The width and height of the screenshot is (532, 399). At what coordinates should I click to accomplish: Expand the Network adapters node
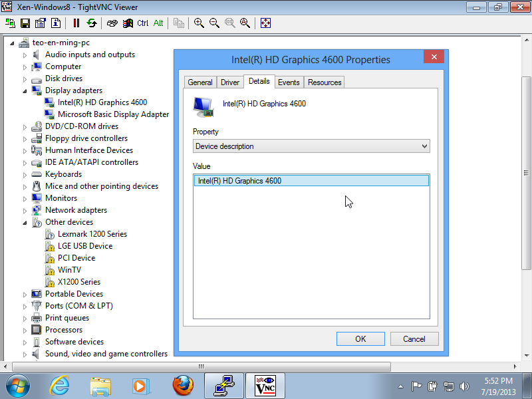click(x=25, y=210)
